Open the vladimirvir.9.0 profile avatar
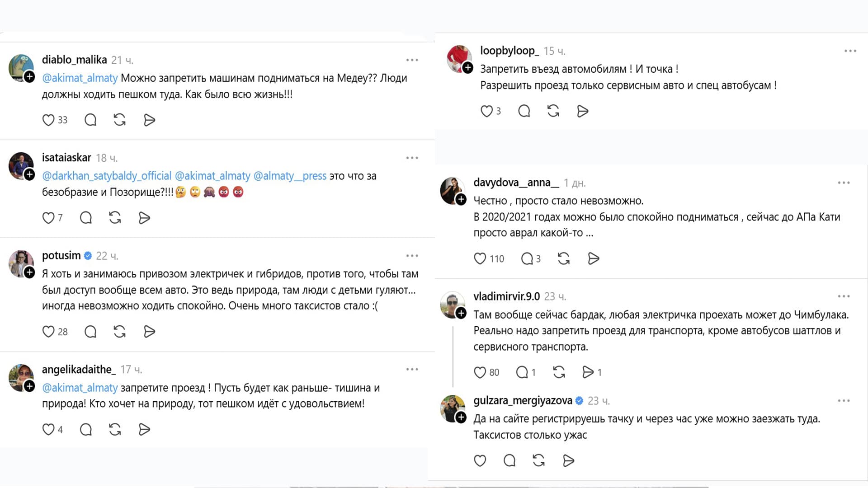The image size is (868, 488). click(x=452, y=304)
